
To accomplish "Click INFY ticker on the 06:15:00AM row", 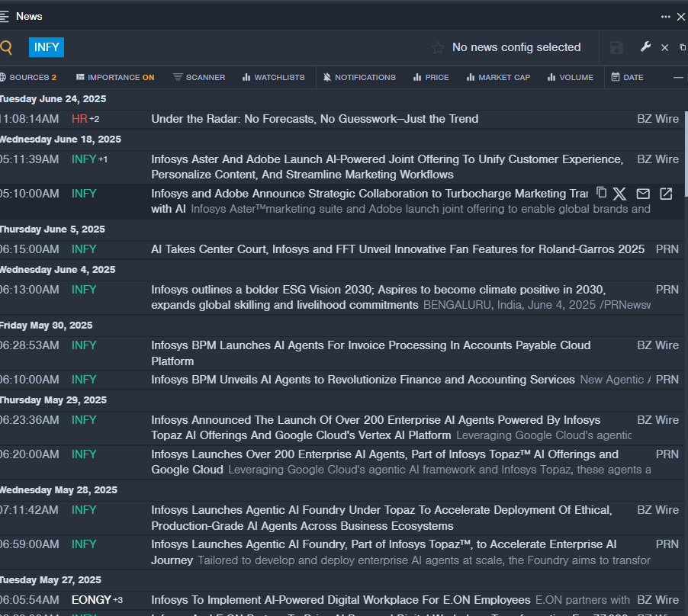I will click(84, 249).
